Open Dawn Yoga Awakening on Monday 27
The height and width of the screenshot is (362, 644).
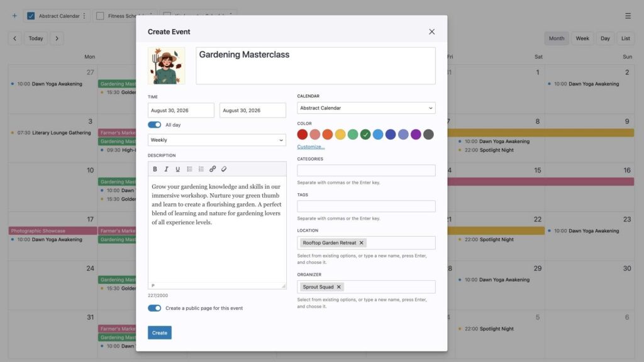coord(47,84)
